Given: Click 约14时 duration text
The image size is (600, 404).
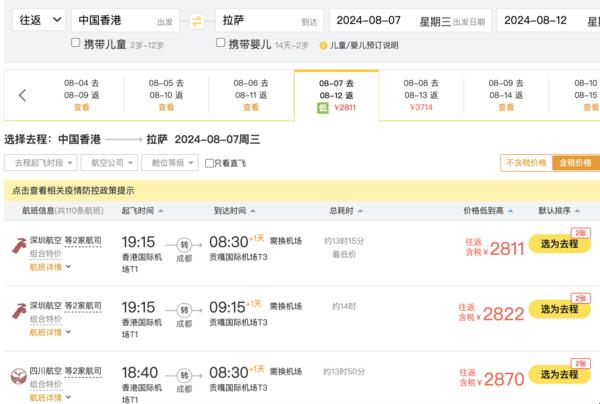Looking at the screenshot, I should click(x=344, y=306).
